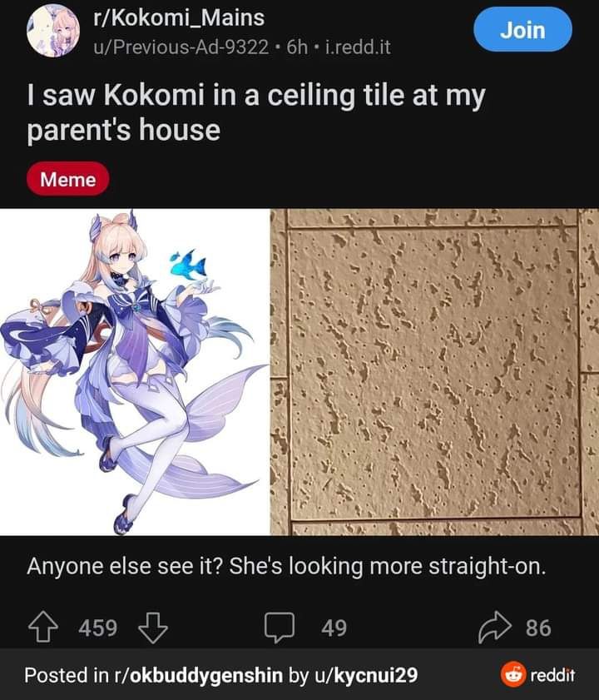View the u/Previous-Ad-9322 profile
599x700 pixels.
point(181,47)
